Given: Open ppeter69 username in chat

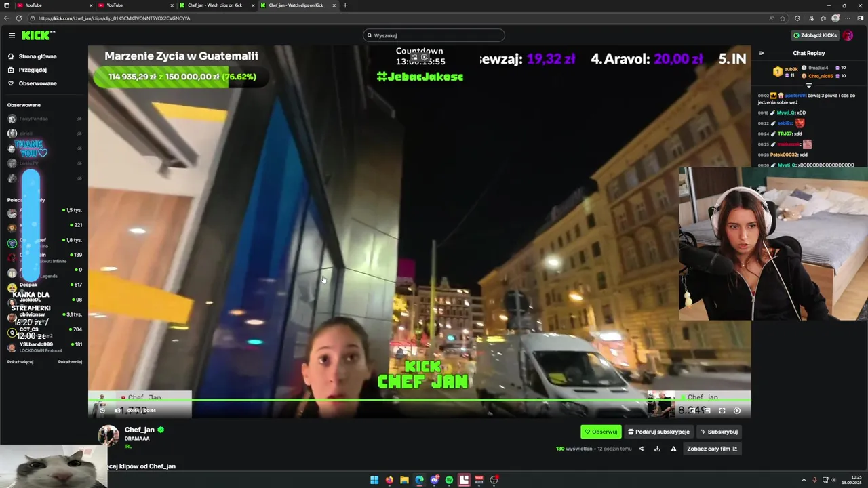Looking at the screenshot, I should [x=795, y=96].
